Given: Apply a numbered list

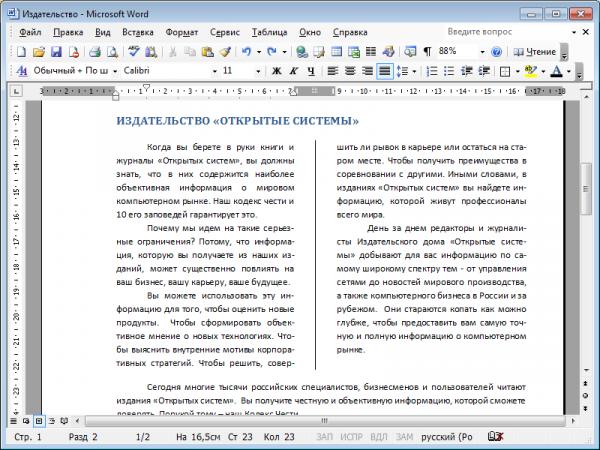Looking at the screenshot, I should pos(432,71).
